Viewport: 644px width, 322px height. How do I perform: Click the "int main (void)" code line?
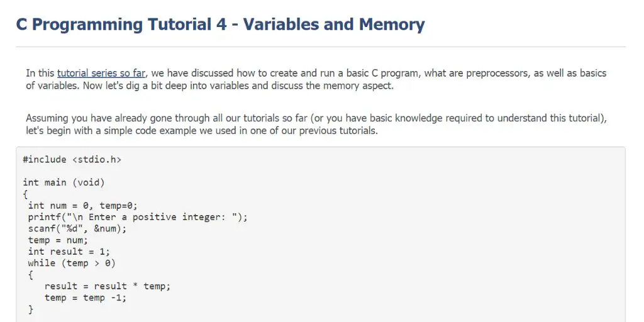[64, 182]
